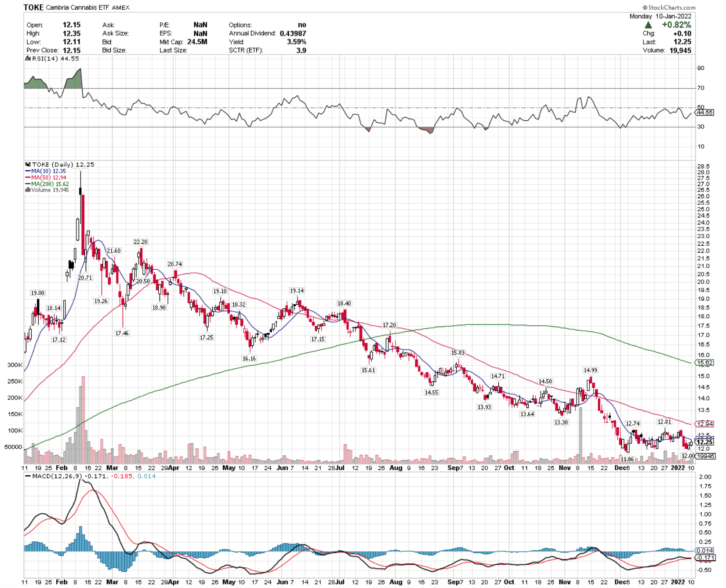Click the AMEX exchange label

[120, 7]
